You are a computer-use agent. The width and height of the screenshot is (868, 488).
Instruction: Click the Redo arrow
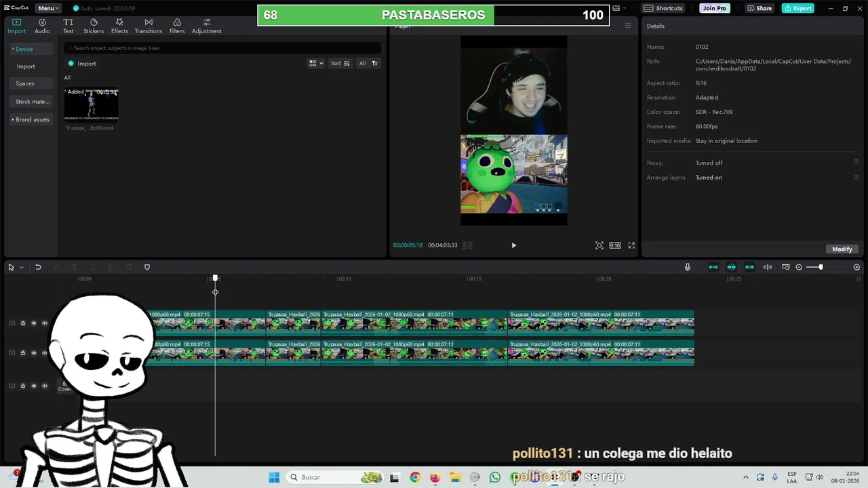click(x=56, y=267)
